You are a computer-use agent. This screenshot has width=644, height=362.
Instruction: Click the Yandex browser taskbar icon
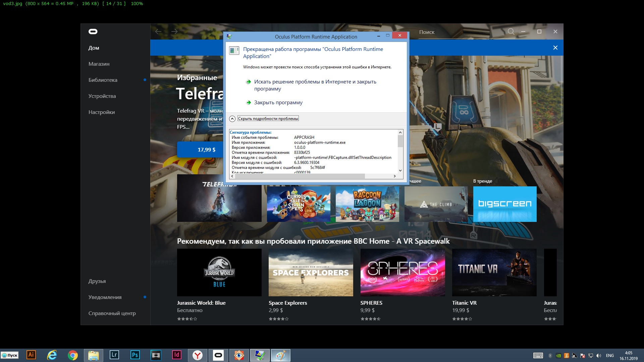pos(198,355)
